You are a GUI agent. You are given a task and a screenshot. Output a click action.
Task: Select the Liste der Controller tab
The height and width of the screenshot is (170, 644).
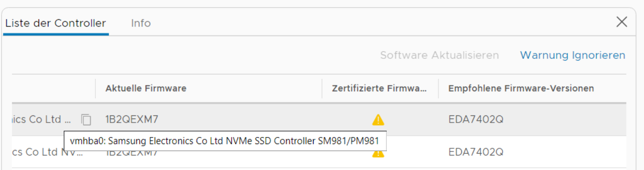55,23
